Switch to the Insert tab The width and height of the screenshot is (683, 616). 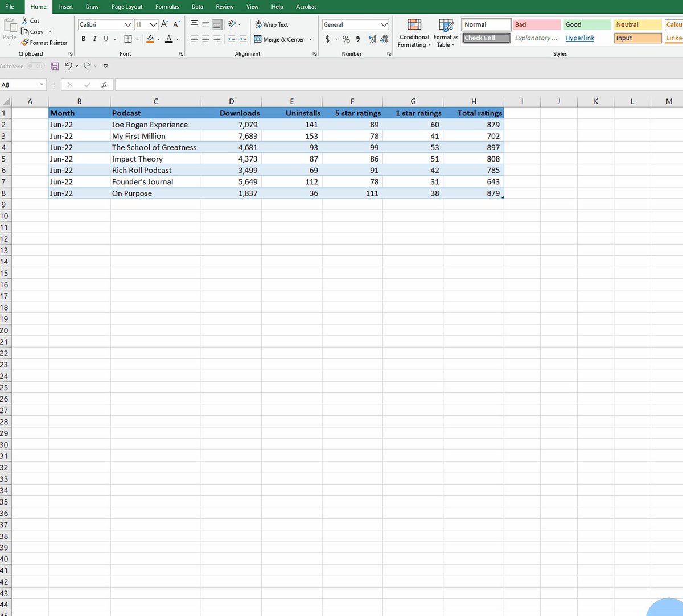[x=66, y=6]
